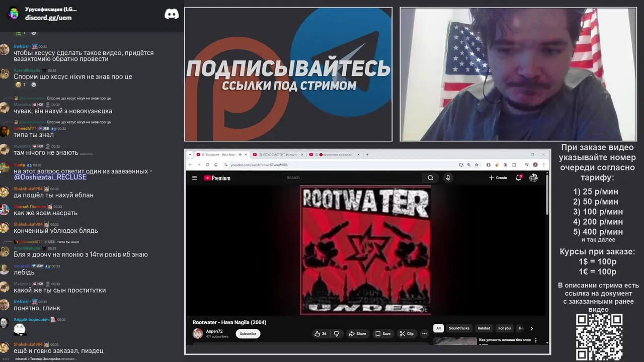Select the Soundtracks filter chip
644x362 pixels.
click(x=459, y=328)
